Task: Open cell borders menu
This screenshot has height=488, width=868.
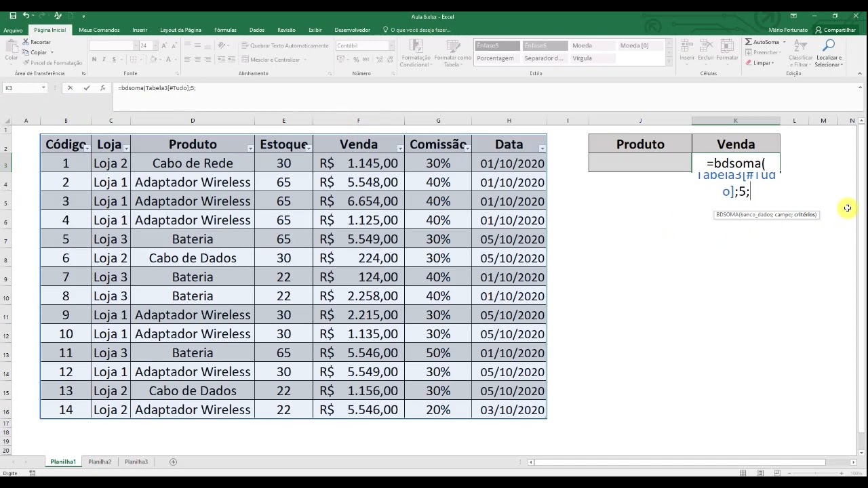Action: 134,60
